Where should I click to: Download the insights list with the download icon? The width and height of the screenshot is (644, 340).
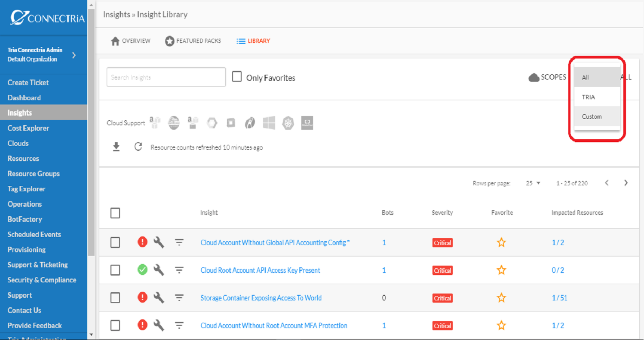pyautogui.click(x=116, y=147)
